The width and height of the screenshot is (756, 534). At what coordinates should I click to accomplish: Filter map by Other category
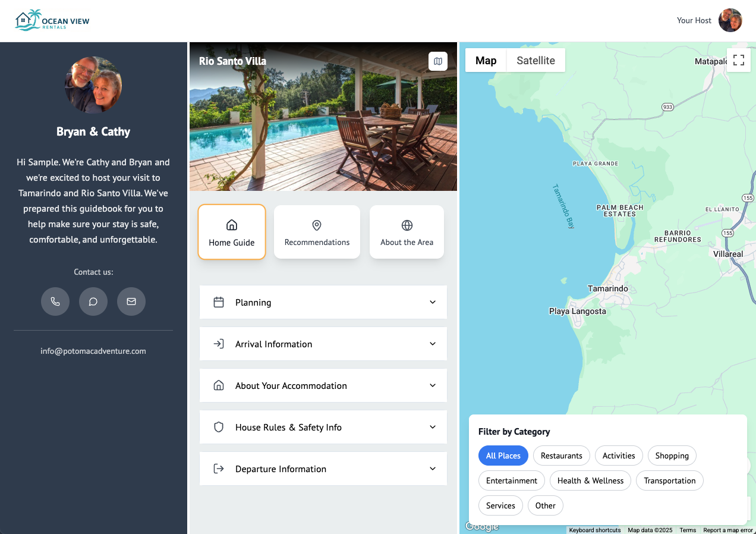(x=546, y=505)
